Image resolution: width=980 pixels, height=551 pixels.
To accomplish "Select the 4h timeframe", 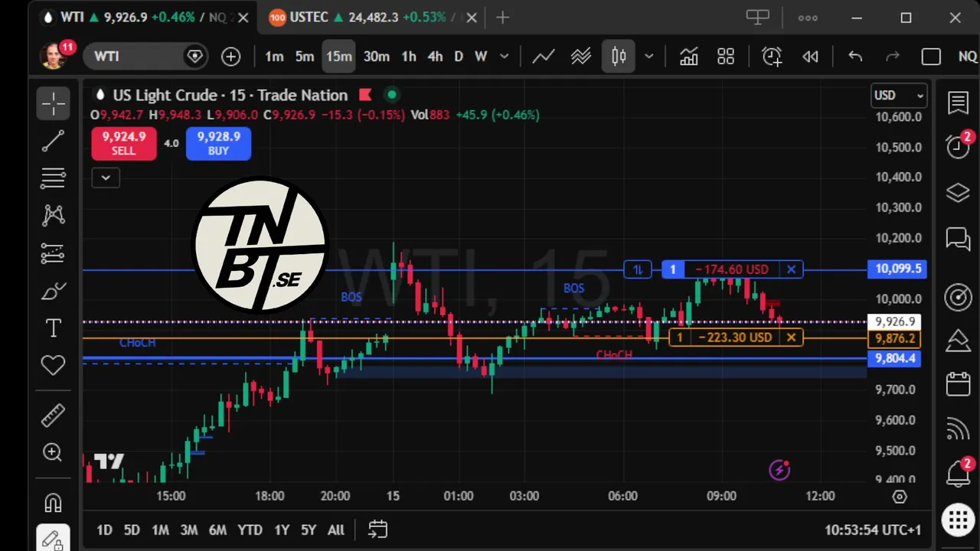I will pos(435,57).
